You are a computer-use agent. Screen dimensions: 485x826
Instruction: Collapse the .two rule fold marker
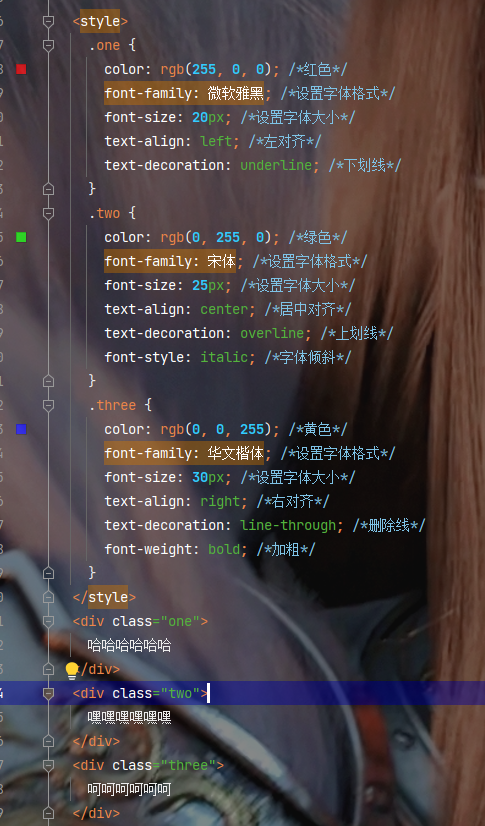tap(48, 213)
